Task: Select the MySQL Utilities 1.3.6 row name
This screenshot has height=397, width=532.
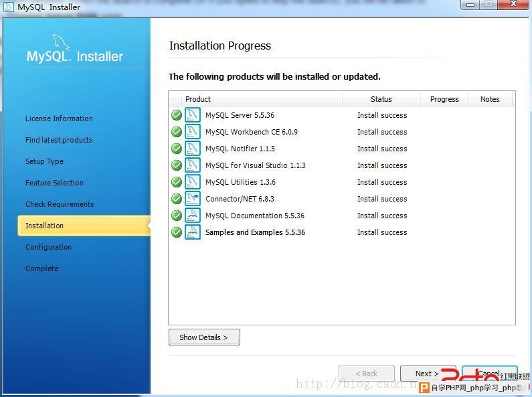Action: [x=240, y=182]
